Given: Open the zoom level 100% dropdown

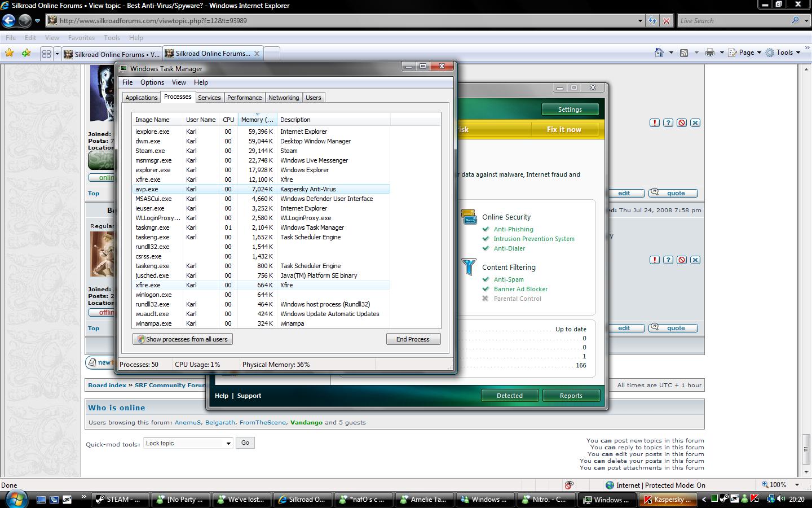Looking at the screenshot, I should pyautogui.click(x=797, y=485).
